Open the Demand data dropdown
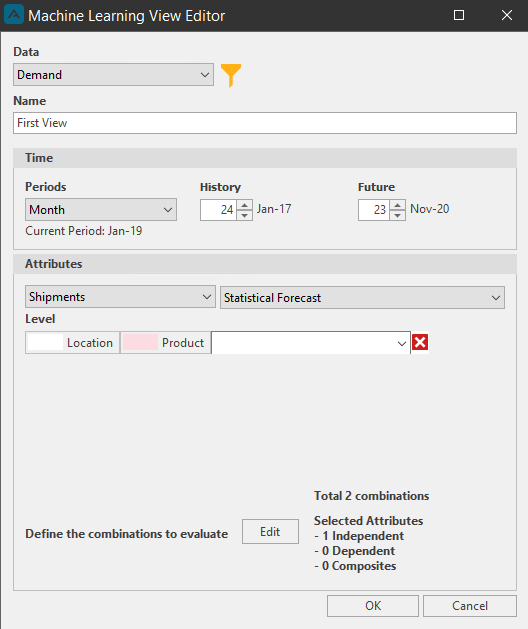This screenshot has width=528, height=629. pos(113,75)
